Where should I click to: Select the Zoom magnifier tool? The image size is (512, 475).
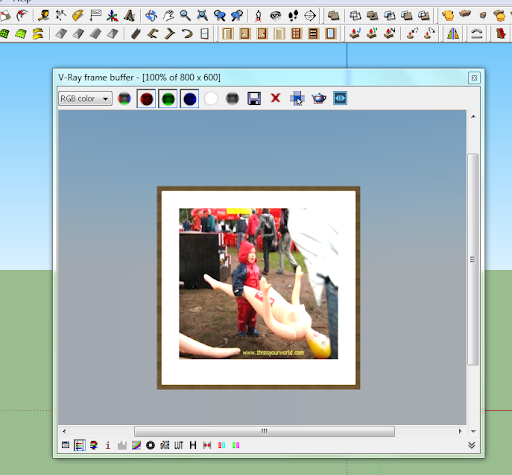coord(185,15)
